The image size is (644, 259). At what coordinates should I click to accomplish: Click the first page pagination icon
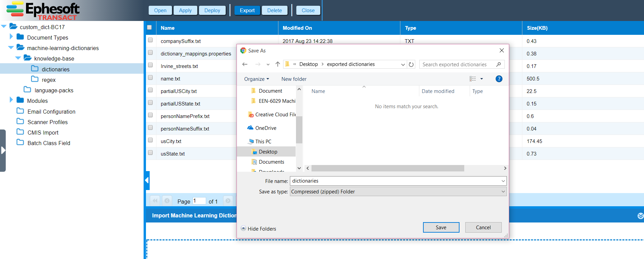(x=155, y=201)
